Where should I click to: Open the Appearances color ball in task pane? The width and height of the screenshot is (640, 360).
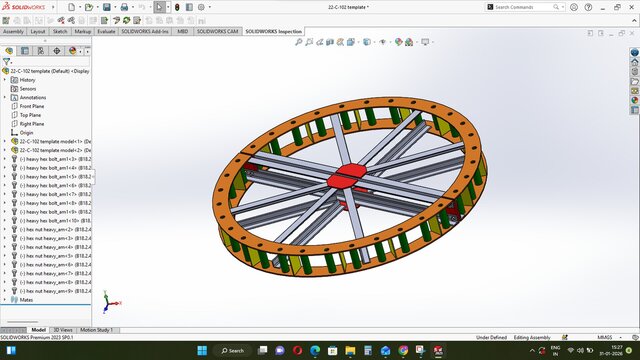pos(635,100)
